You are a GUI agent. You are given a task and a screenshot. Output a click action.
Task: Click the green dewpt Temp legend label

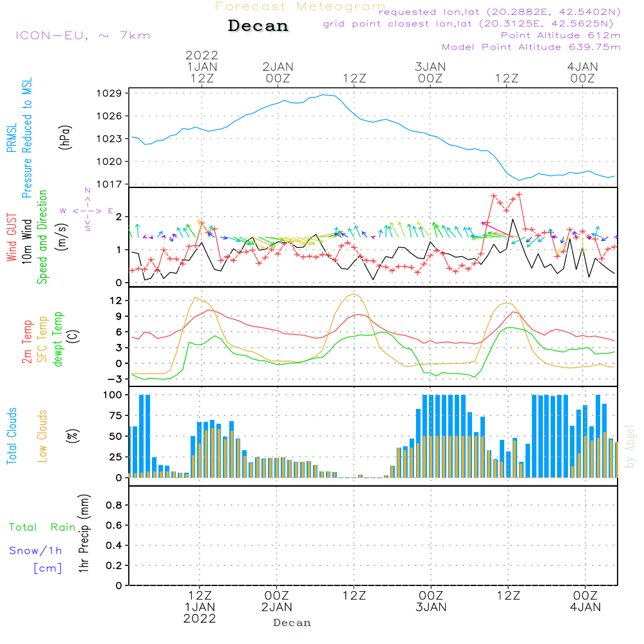pos(58,338)
